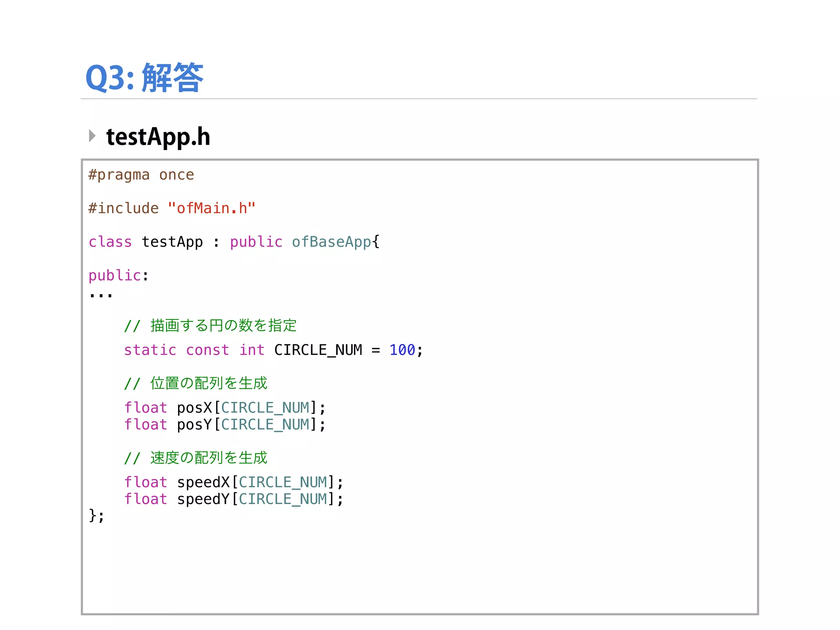Click the comment 速度の配列を生成
Screen dimensions: 840x630
click(196, 458)
